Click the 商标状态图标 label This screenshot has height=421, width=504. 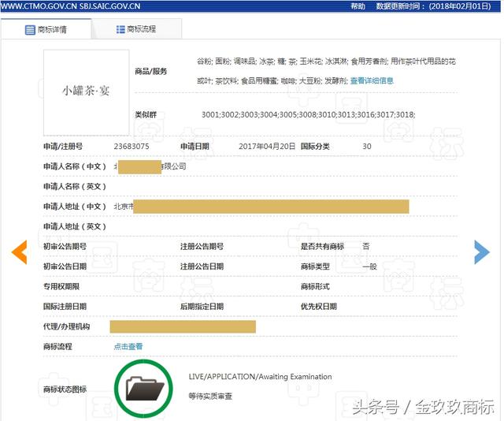[x=65, y=389]
